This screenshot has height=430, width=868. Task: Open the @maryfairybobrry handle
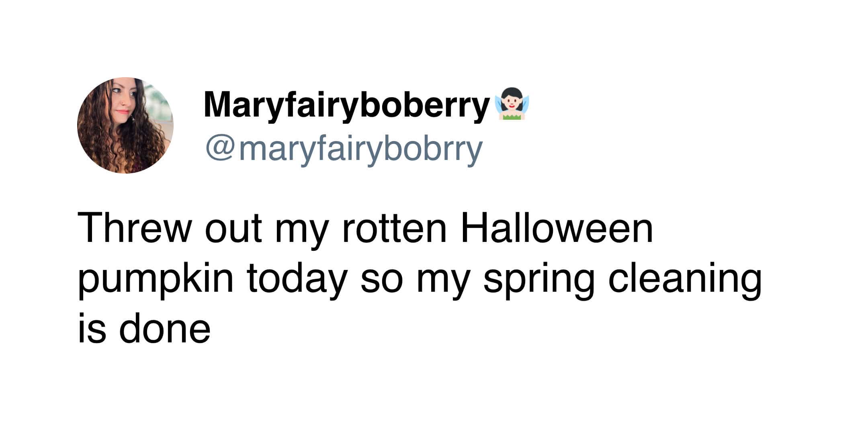344,149
